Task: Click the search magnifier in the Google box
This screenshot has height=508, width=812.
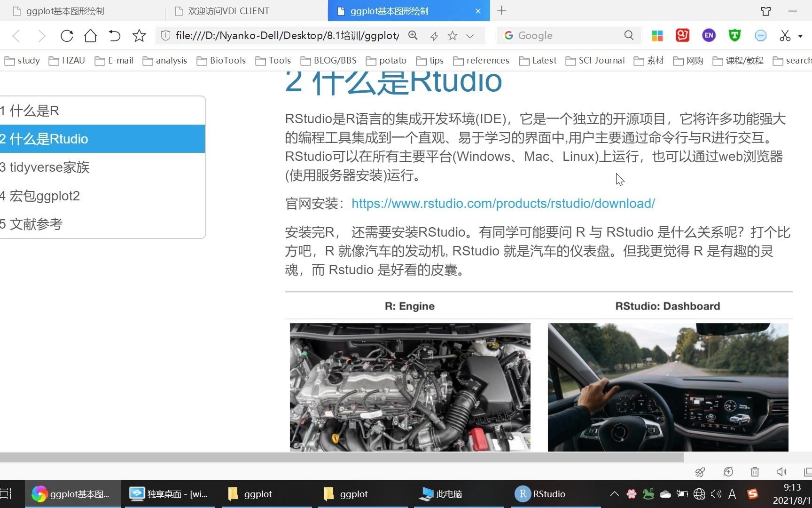Action: pos(629,36)
